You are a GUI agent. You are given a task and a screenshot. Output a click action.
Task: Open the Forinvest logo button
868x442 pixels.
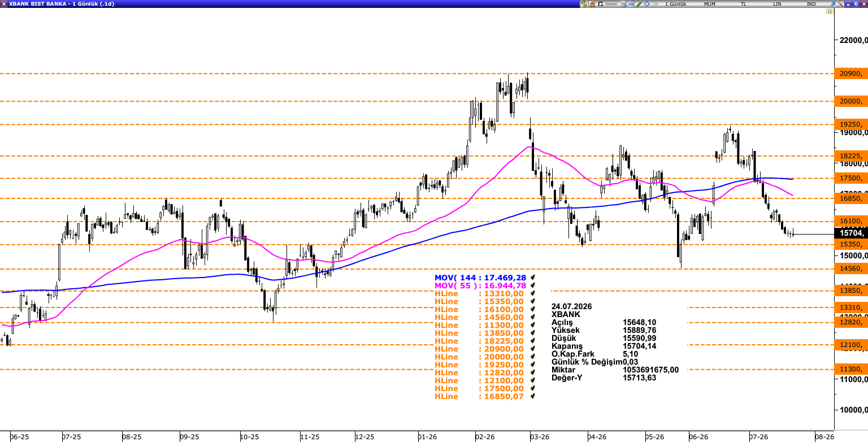607,4
